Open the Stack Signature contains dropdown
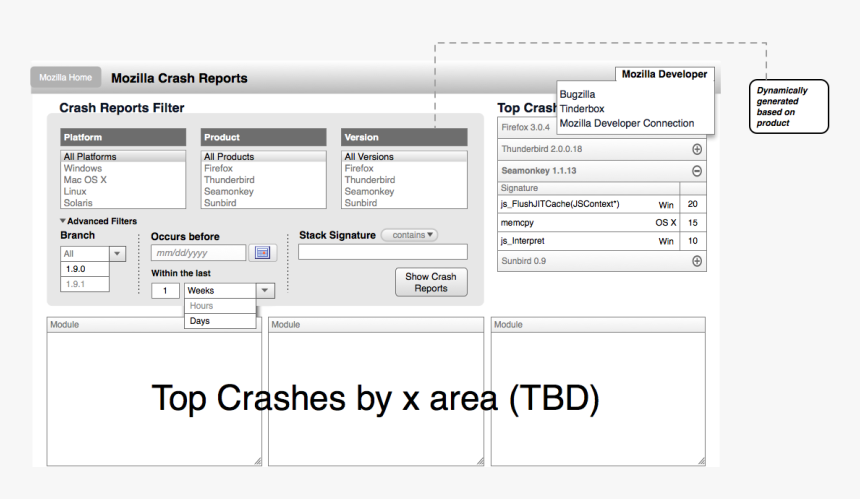The height and width of the screenshot is (499, 860). point(409,235)
